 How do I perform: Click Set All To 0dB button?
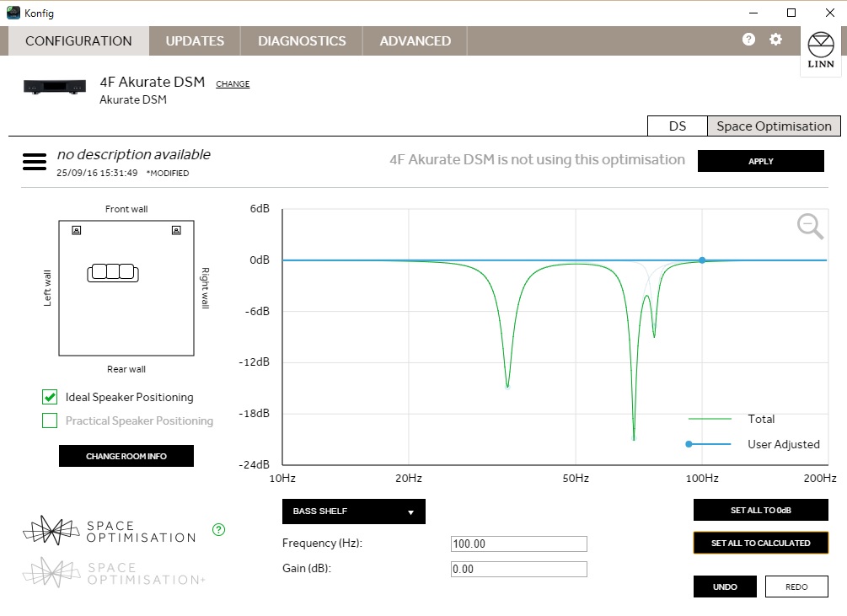760,510
